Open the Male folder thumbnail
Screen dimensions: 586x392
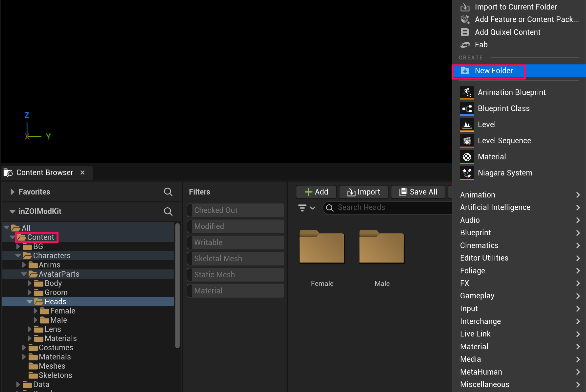click(381, 247)
